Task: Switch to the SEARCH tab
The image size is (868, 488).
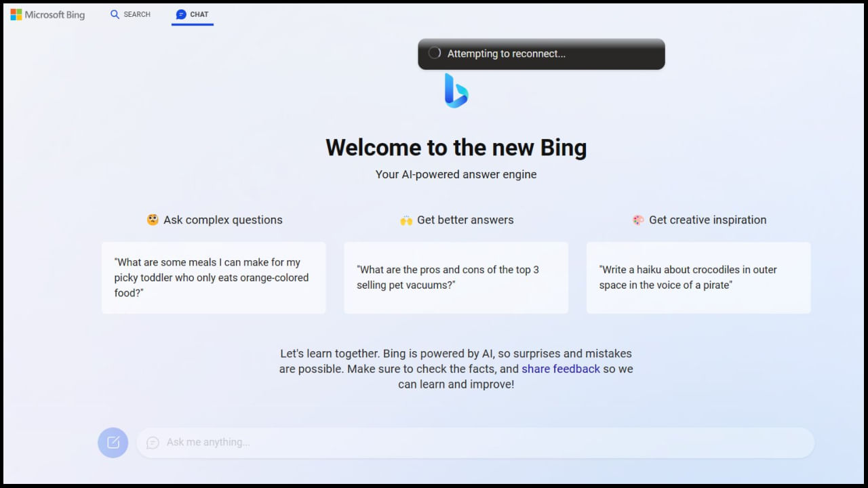Action: tap(130, 14)
